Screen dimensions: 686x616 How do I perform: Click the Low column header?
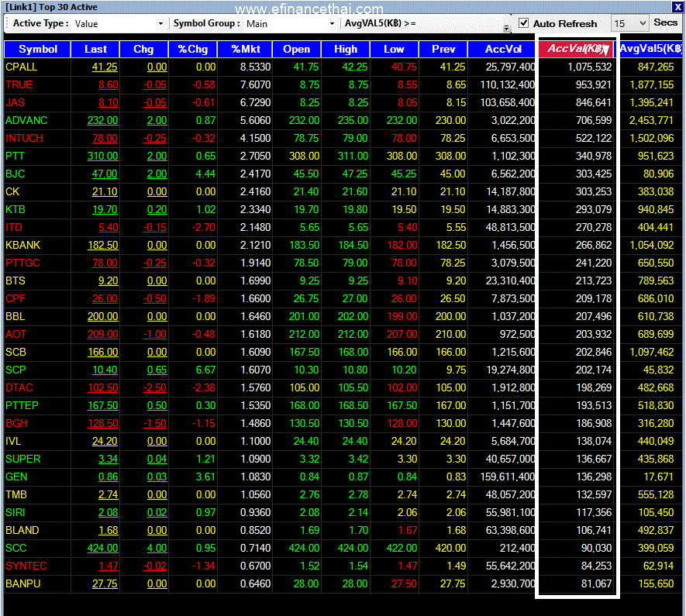[395, 49]
